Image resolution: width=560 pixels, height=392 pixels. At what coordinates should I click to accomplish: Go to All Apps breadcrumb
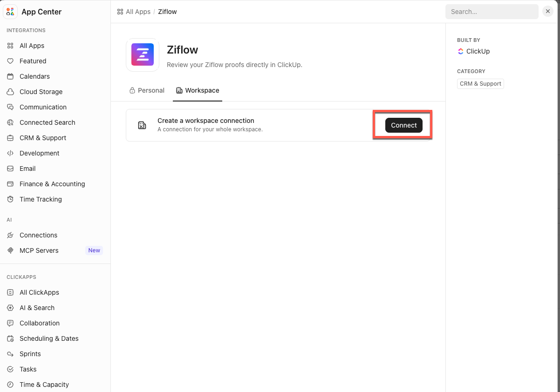tap(134, 12)
